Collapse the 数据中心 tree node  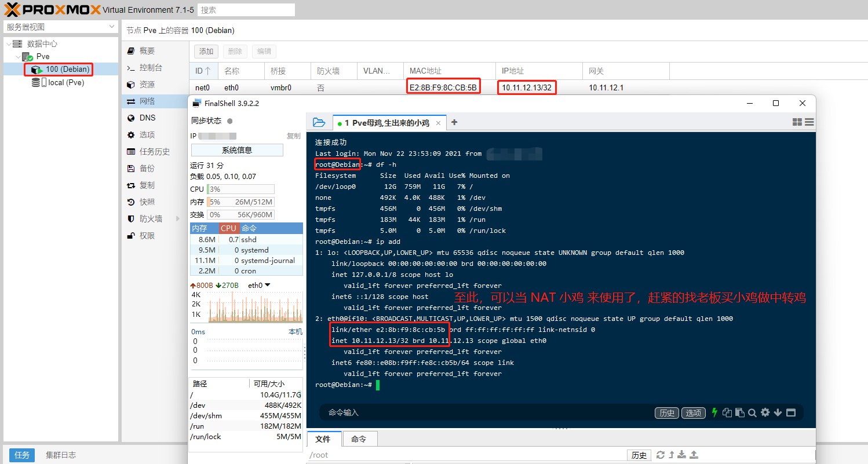(x=8, y=44)
